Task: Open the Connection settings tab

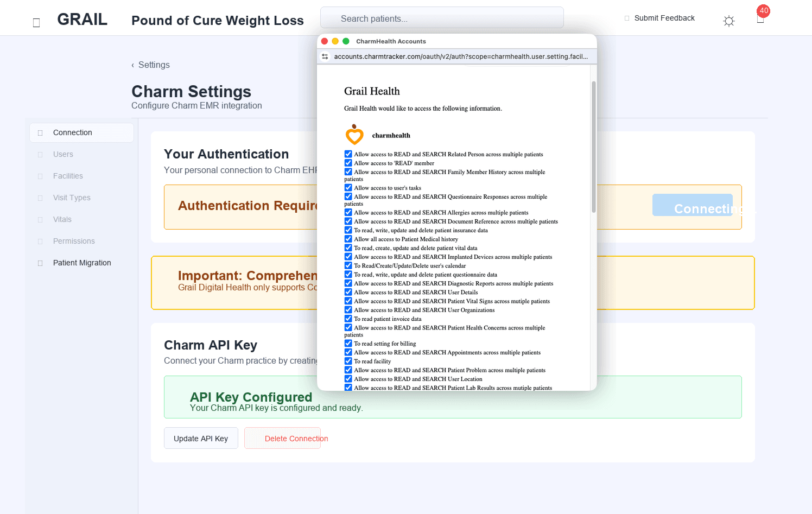Action: 81,132
